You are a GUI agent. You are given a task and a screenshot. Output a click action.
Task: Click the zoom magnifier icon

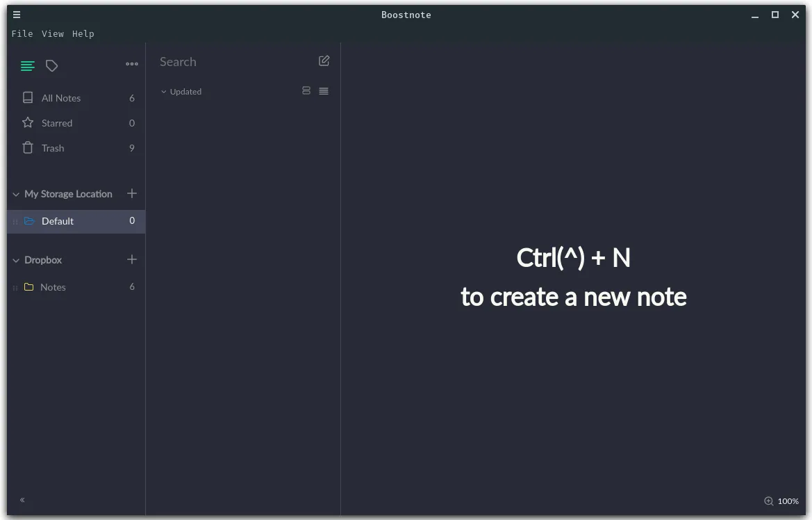click(769, 501)
